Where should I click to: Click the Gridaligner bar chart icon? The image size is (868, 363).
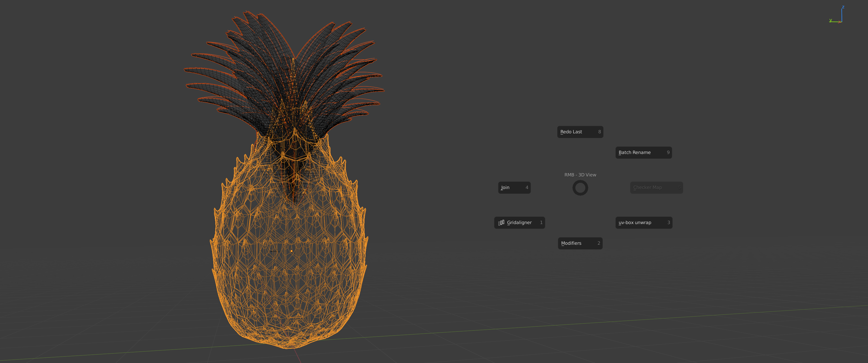[501, 223]
